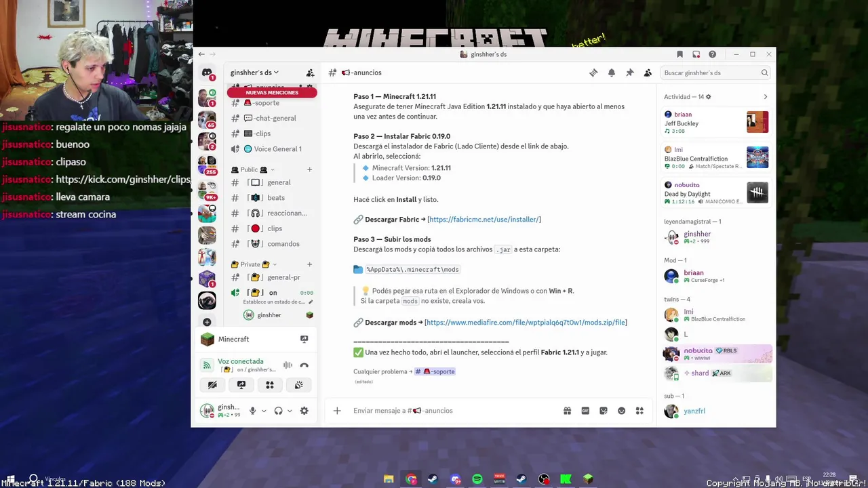Jump to Nuevas Menciones banner

coord(272,92)
